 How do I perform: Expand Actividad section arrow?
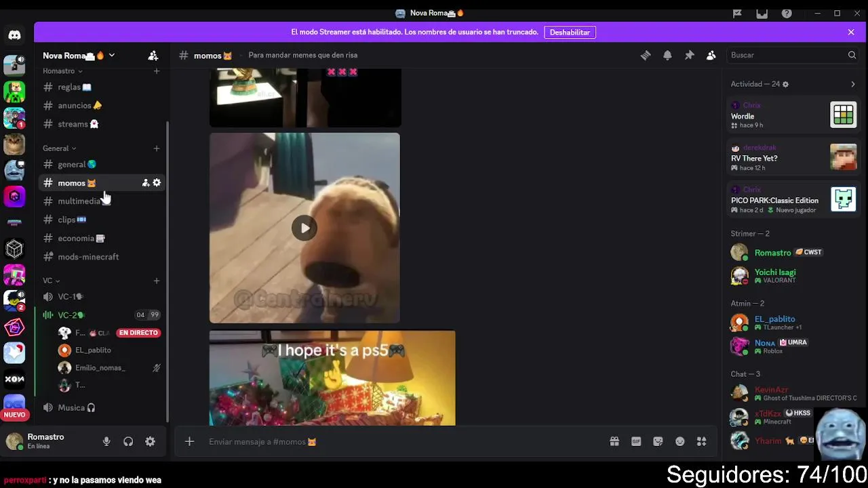853,84
